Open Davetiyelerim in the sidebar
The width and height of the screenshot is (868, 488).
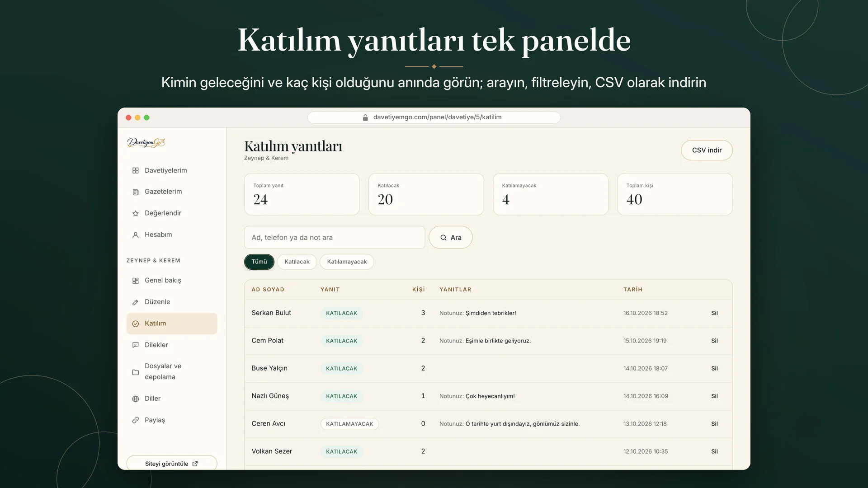172,170
